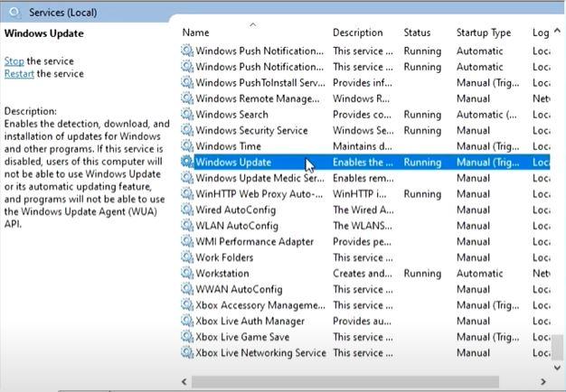Select Xbox Live Game Save service
The image size is (566, 392).
[365, 337]
